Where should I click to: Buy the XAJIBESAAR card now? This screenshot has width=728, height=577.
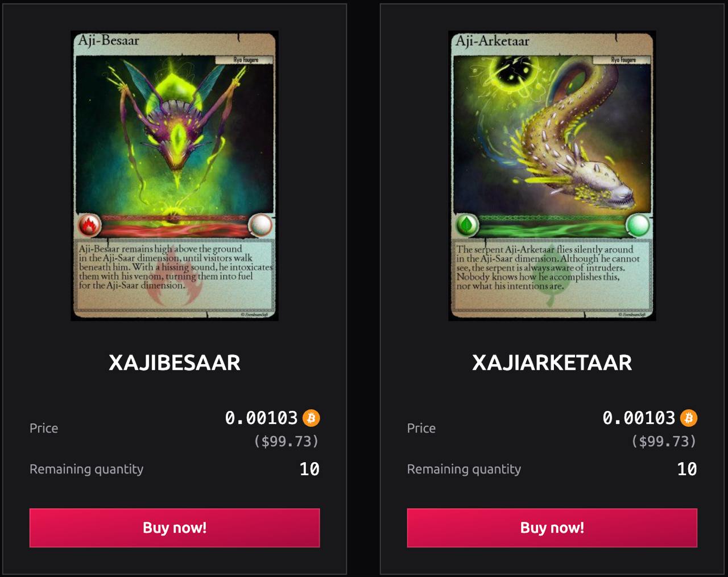click(x=175, y=528)
